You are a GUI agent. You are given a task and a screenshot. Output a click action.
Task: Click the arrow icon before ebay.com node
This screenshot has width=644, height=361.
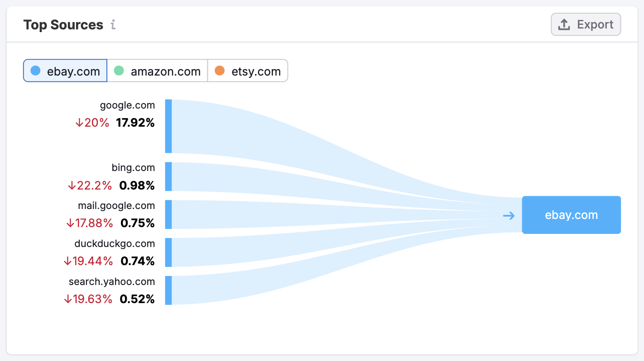[x=509, y=215]
